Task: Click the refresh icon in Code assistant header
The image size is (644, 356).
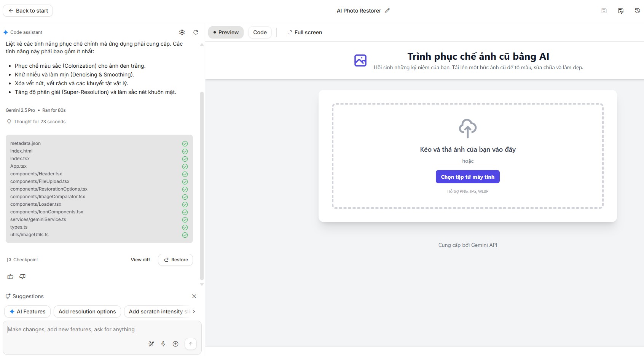Action: [x=196, y=32]
